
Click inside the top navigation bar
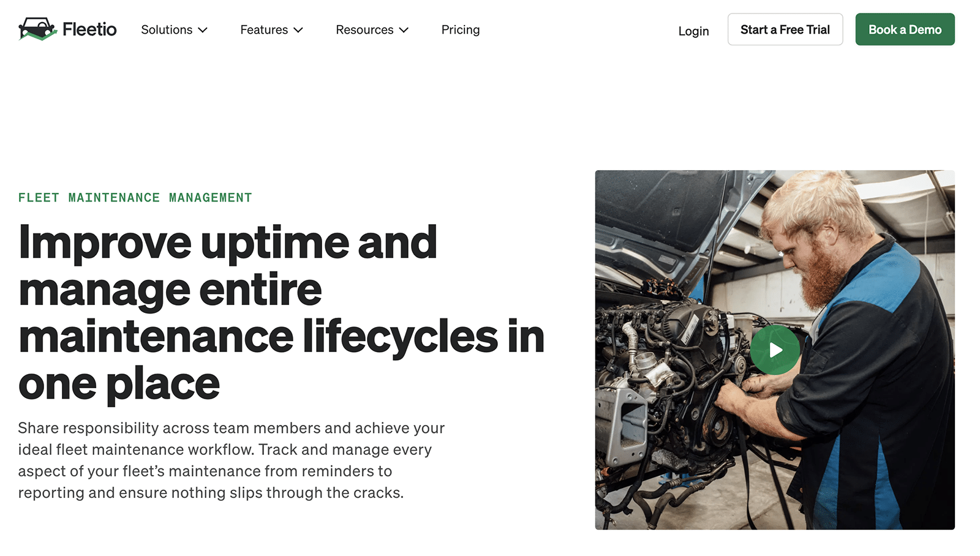pyautogui.click(x=551, y=29)
